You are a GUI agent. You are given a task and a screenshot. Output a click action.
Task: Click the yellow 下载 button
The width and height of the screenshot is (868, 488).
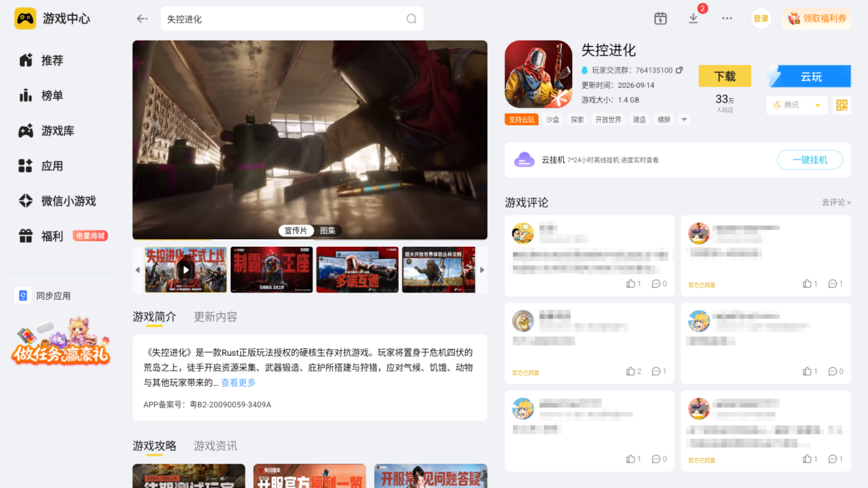click(725, 76)
